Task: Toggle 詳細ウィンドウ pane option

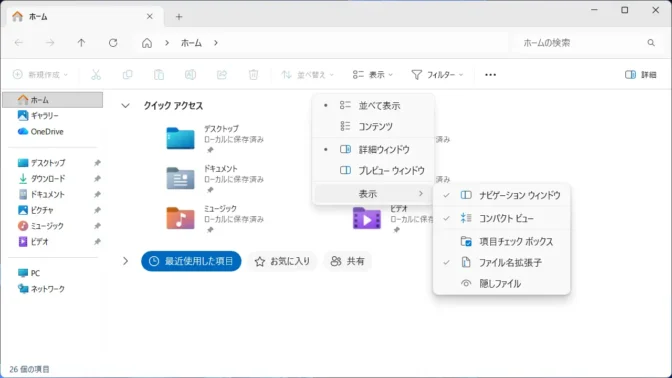Action: [373, 150]
